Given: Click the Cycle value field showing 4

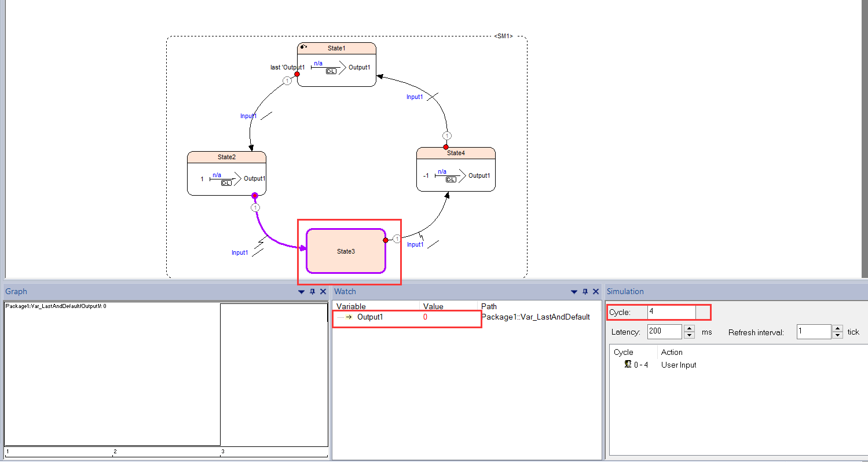Looking at the screenshot, I should point(672,312).
